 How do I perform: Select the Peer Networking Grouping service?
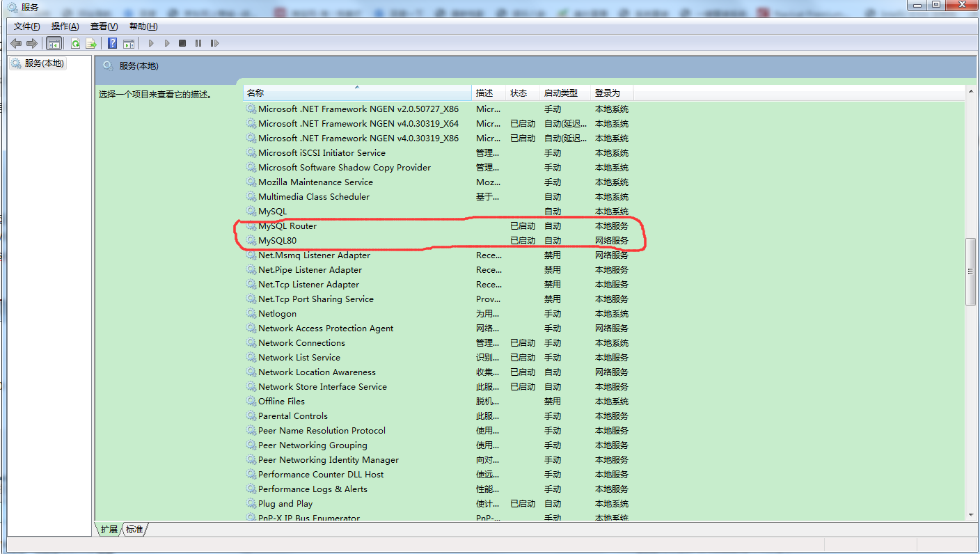438,445
